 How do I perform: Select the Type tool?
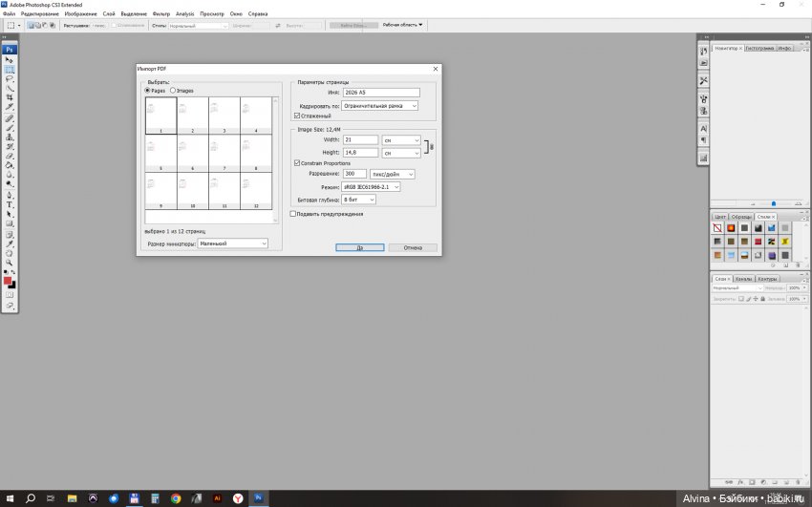coord(11,204)
